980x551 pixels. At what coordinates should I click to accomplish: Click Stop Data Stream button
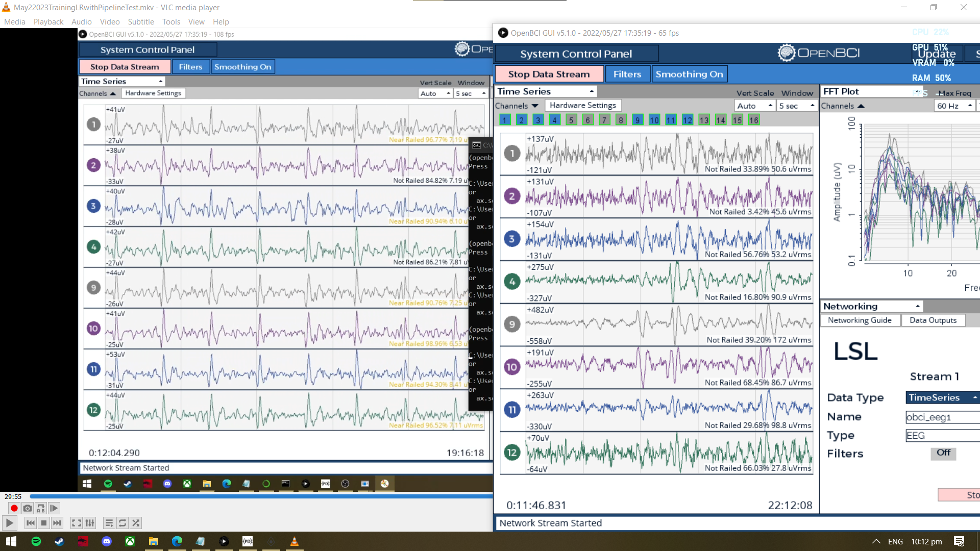(549, 74)
